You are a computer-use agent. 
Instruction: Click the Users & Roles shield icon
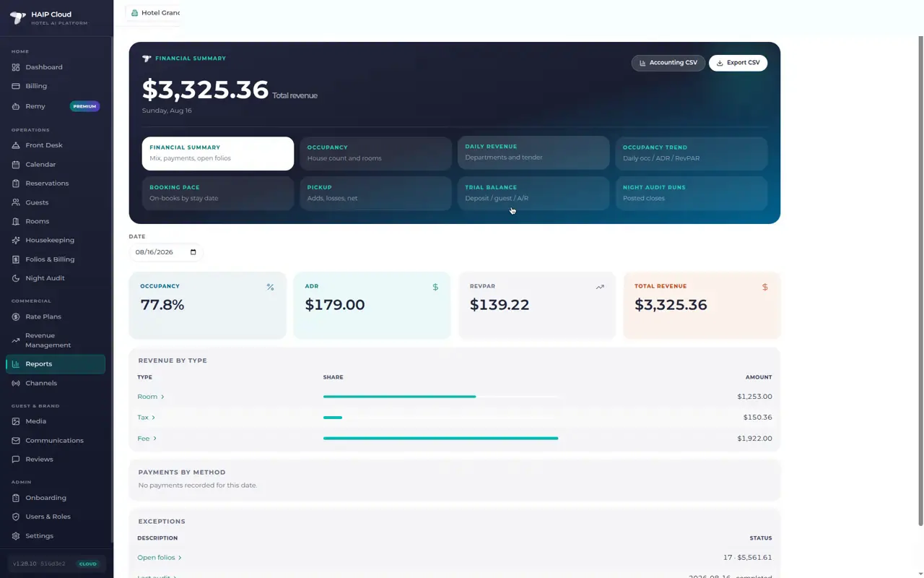(16, 517)
